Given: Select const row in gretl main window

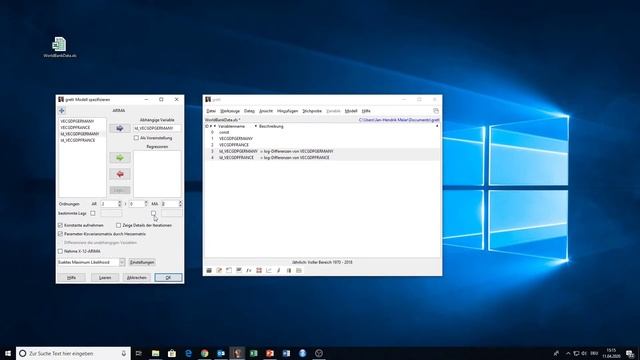Looking at the screenshot, I should [322, 133].
